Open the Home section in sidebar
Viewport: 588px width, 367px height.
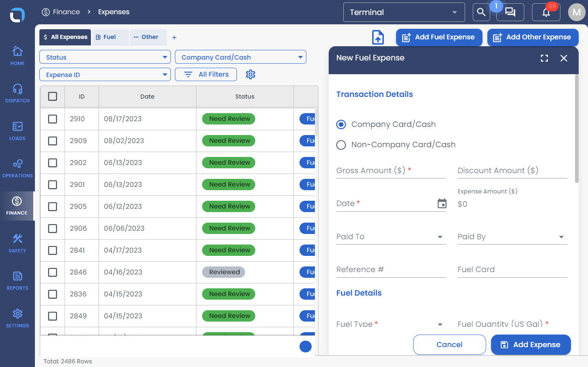[x=17, y=56]
